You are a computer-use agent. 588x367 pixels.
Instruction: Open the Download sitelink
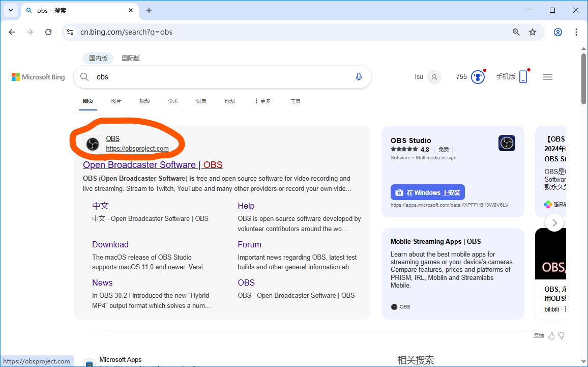[110, 244]
